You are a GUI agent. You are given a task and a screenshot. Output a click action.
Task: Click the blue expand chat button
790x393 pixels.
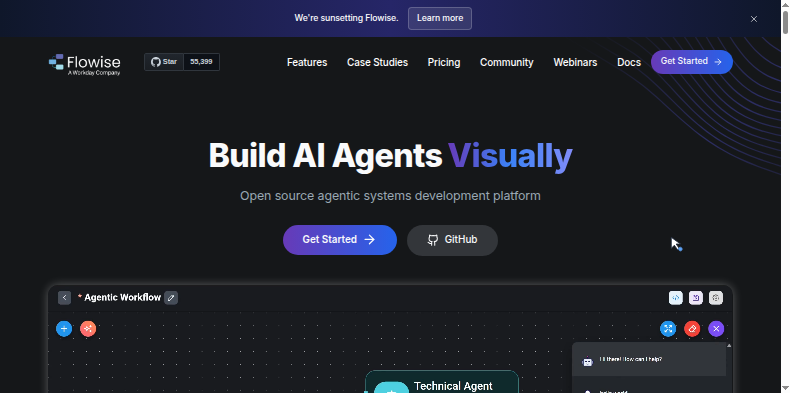click(668, 329)
